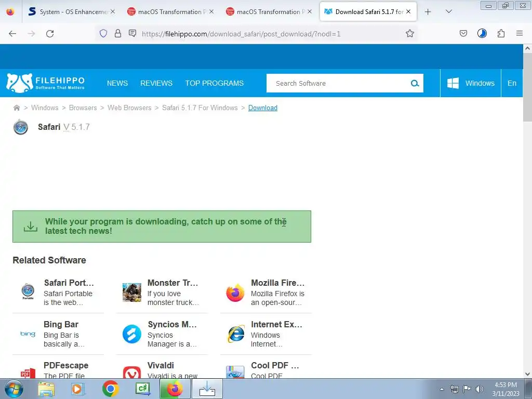Click the Download breadcrumb link
Screen dimensions: 532x399
coord(262,108)
